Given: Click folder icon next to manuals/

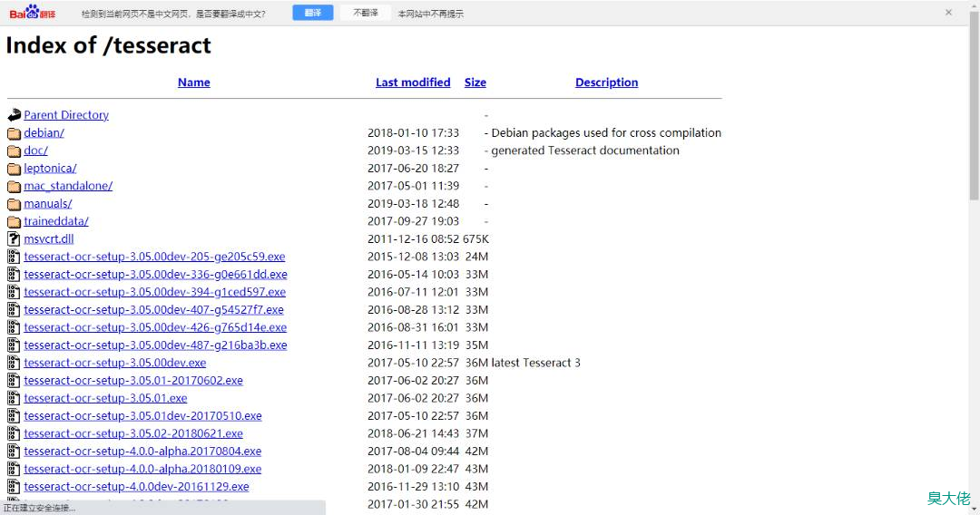Looking at the screenshot, I should coord(14,203).
